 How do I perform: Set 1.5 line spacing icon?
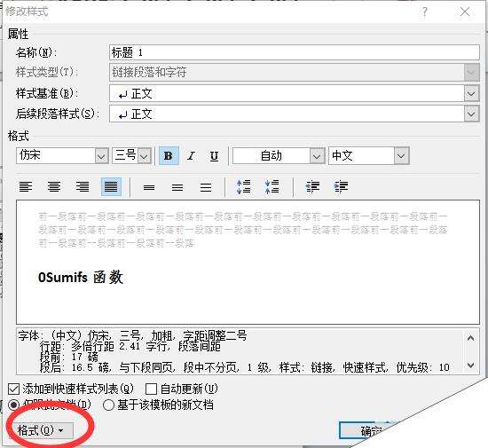(x=177, y=187)
